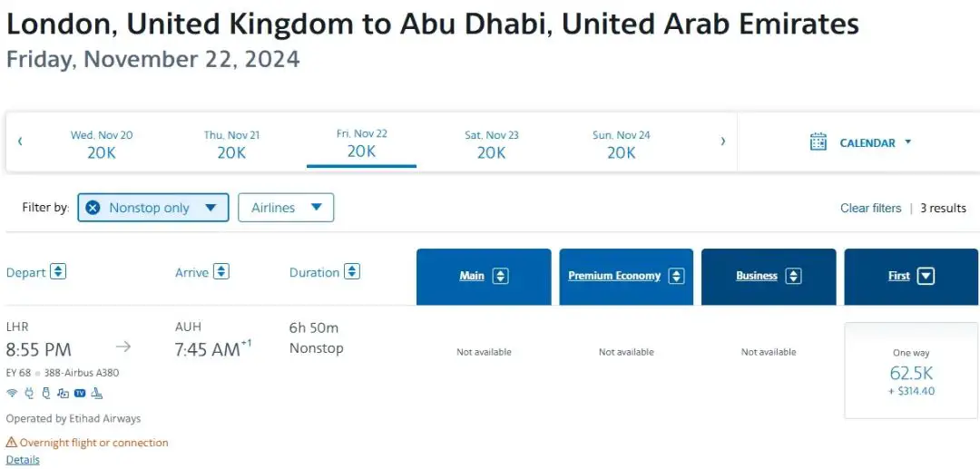Open the calendar icon view
Screen dimensions: 980x469
[x=818, y=142]
